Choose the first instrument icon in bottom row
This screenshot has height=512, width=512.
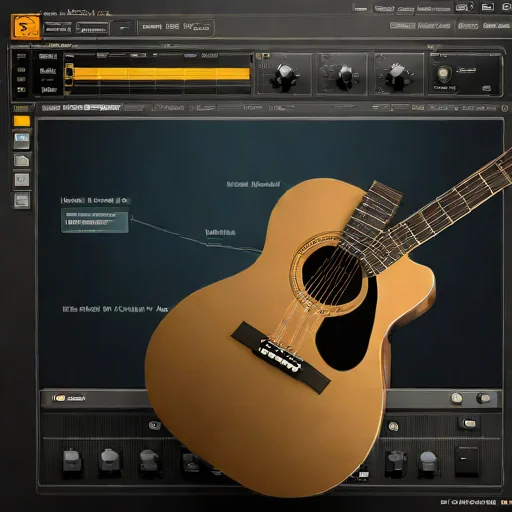(72, 461)
